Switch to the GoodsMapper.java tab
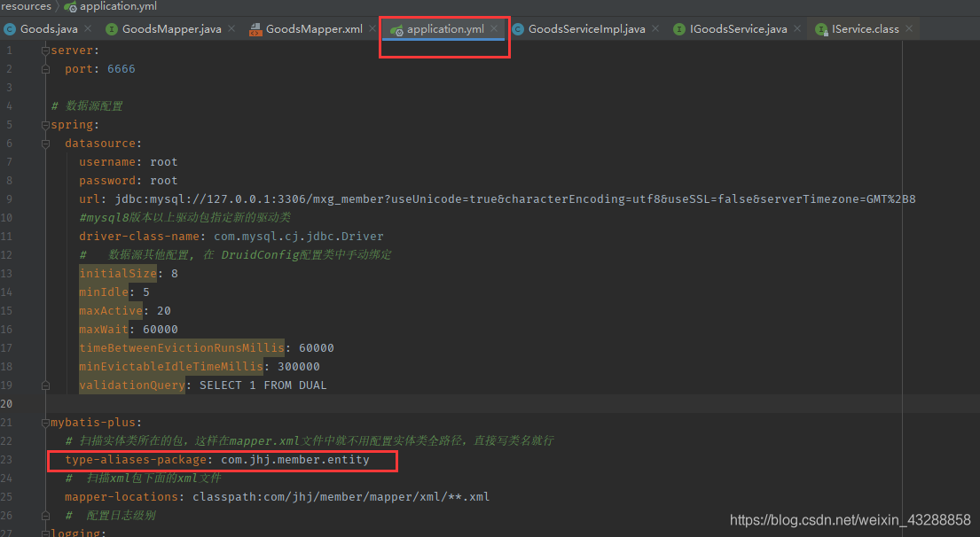 point(171,28)
